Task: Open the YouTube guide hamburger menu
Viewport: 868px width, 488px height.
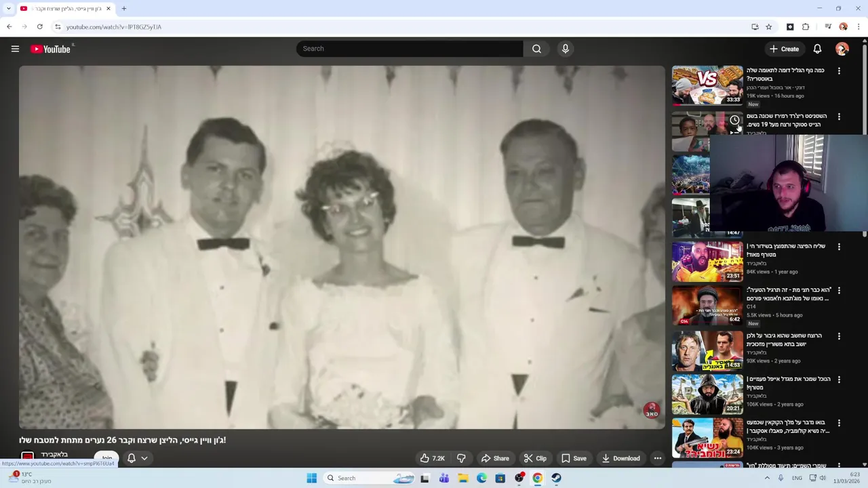Action: (x=15, y=49)
